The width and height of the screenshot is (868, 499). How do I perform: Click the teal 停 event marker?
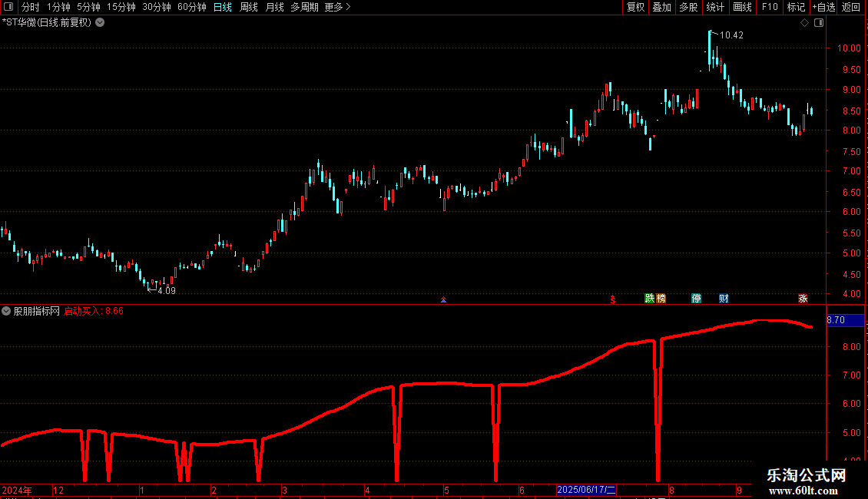coord(697,299)
